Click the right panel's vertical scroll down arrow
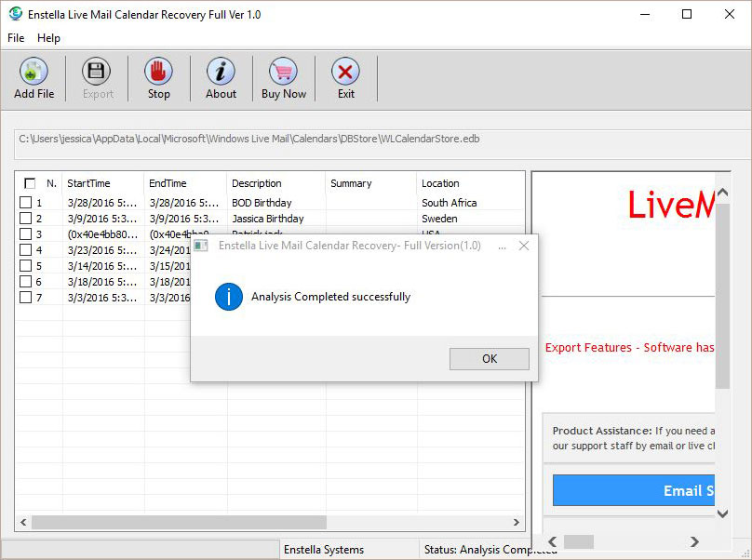The height and width of the screenshot is (560, 752). click(x=723, y=513)
